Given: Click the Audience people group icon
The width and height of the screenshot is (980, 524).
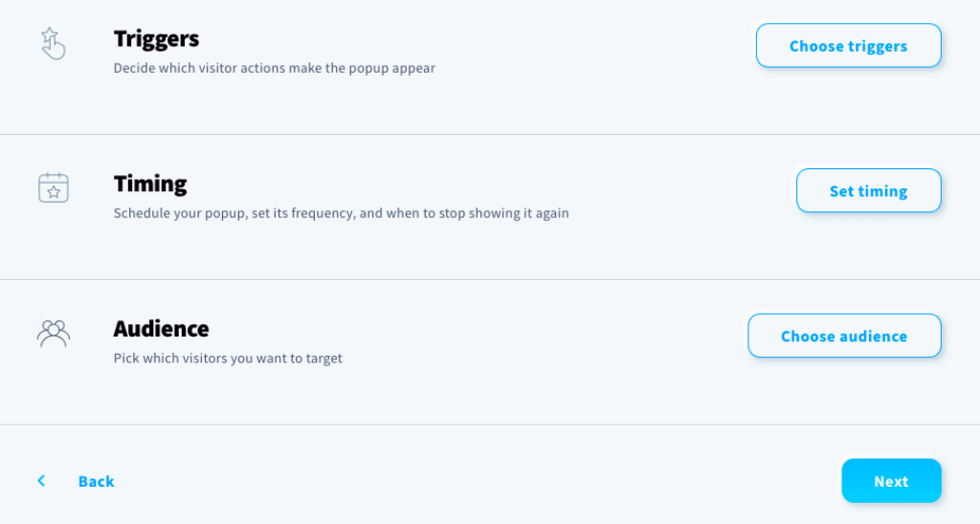Looking at the screenshot, I should (54, 334).
